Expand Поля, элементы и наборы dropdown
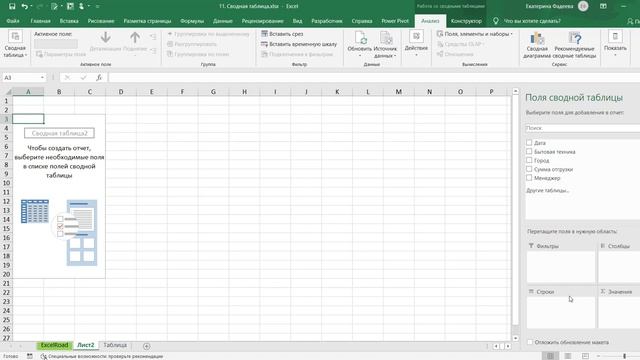640x360 pixels. click(x=474, y=34)
